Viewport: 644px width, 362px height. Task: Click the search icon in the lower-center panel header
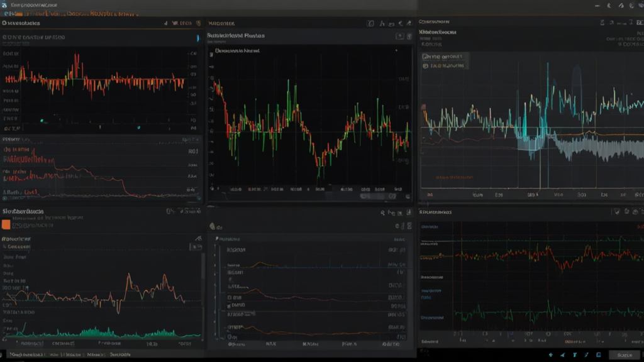click(383, 212)
